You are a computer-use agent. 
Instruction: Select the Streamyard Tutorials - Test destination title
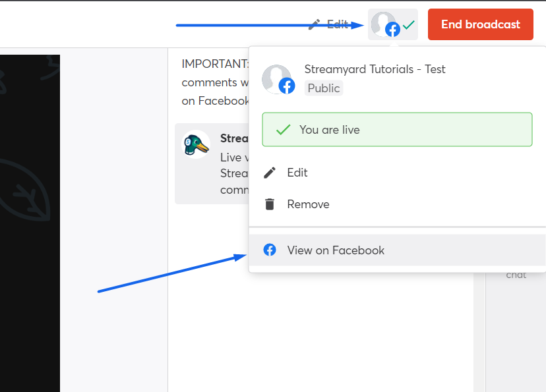[375, 69]
